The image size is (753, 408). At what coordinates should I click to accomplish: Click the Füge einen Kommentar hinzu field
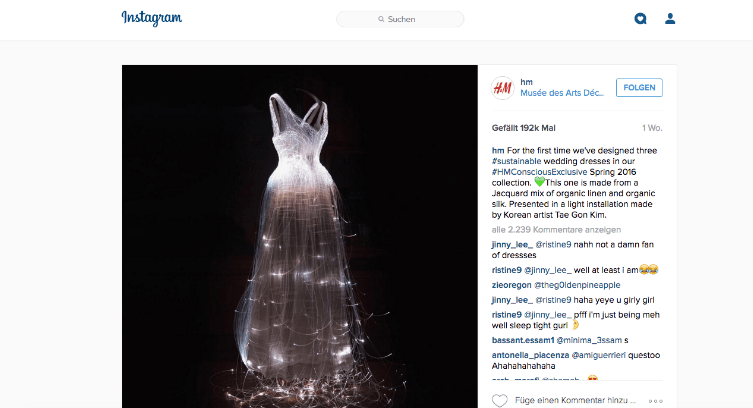575,400
